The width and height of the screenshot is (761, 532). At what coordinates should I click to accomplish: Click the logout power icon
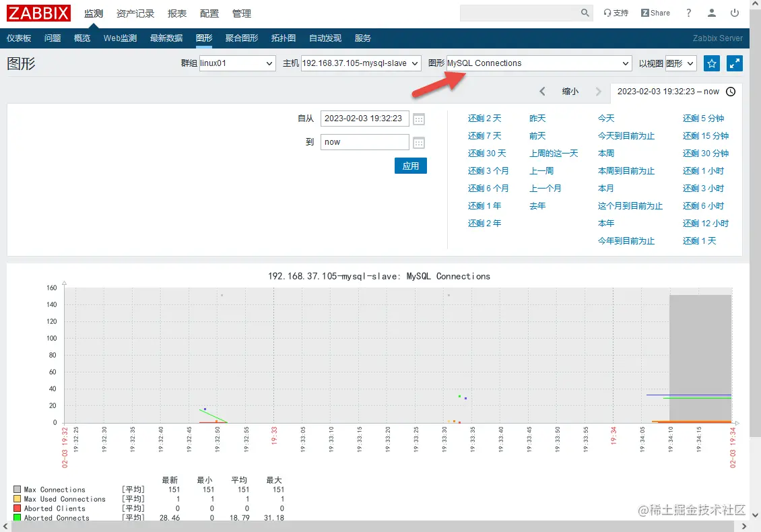point(734,13)
